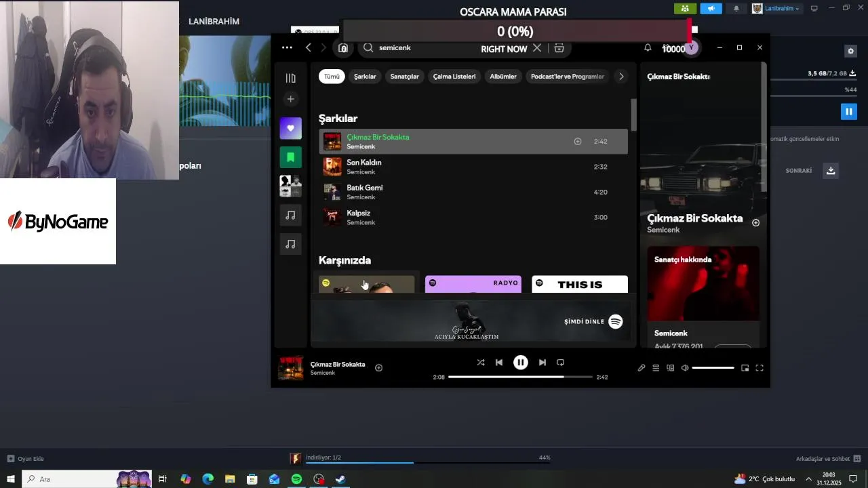The image size is (868, 488).
Task: Add Çıkmaz Bir Sokakta row to Liked Songs
Action: point(578,142)
